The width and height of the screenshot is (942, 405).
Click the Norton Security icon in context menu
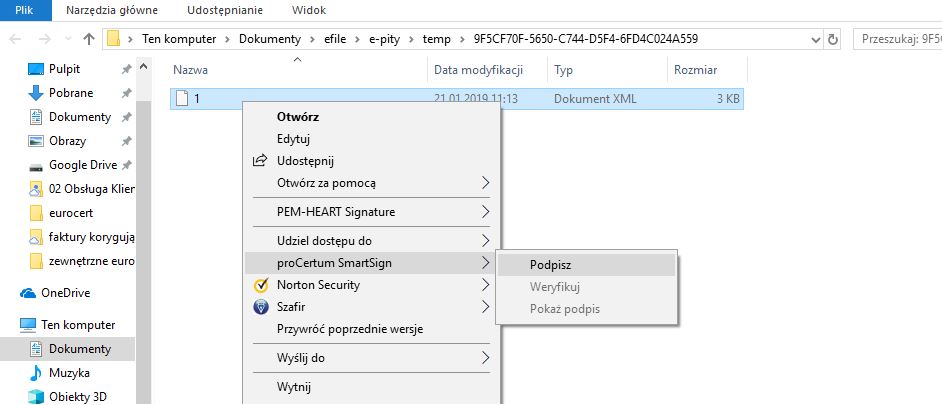260,285
